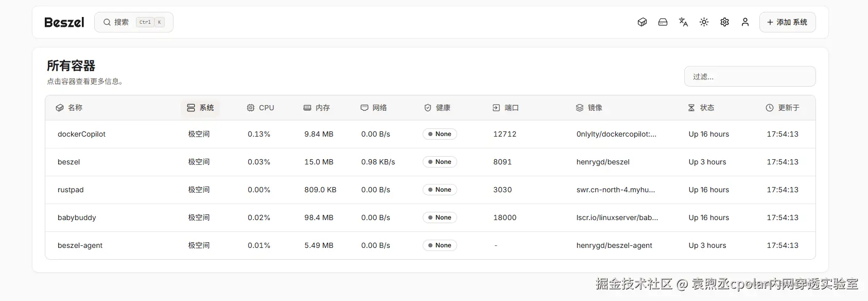Sort by 系统 column header

pyautogui.click(x=200, y=108)
